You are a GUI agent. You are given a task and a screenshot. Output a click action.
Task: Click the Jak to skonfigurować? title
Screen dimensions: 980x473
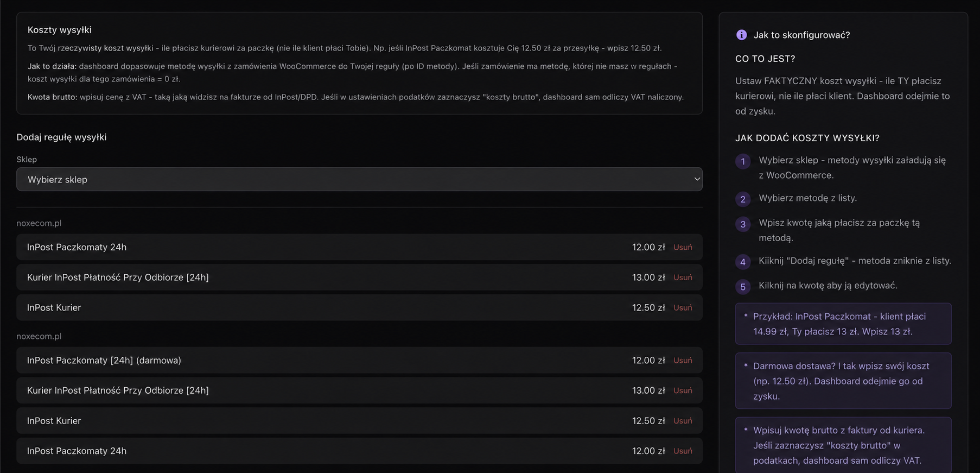(801, 35)
